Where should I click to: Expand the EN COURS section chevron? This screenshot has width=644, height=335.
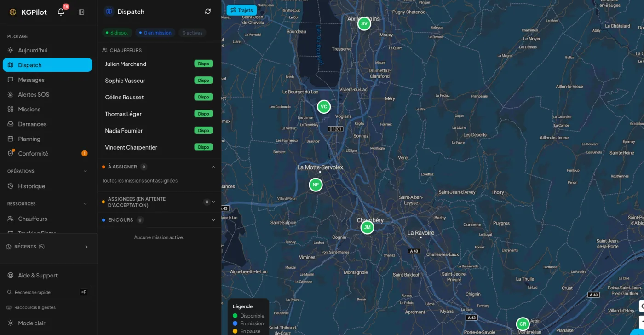pyautogui.click(x=213, y=220)
